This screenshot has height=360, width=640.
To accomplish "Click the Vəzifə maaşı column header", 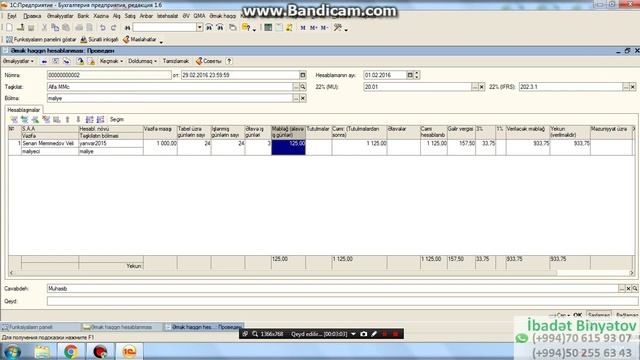I will [x=160, y=132].
